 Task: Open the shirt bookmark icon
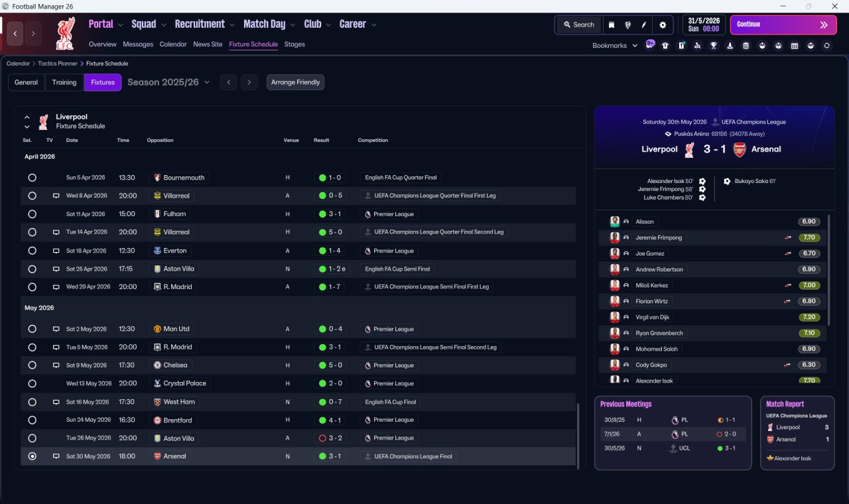[x=665, y=46]
